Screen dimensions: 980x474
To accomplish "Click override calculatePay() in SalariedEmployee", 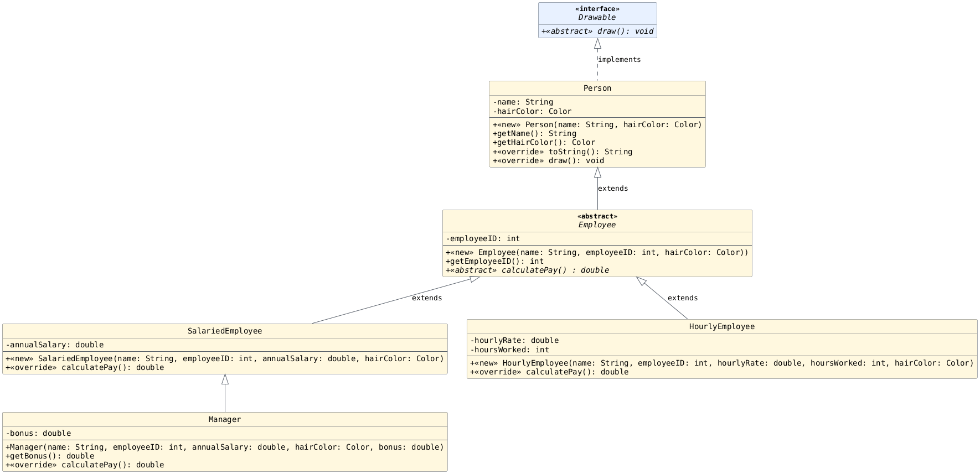I will pos(85,368).
